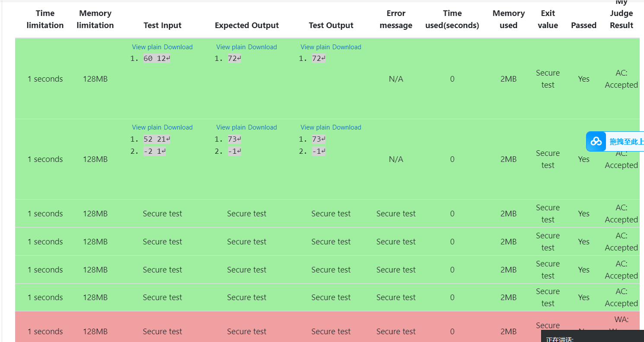Select expected output 72 in first row

tap(234, 59)
